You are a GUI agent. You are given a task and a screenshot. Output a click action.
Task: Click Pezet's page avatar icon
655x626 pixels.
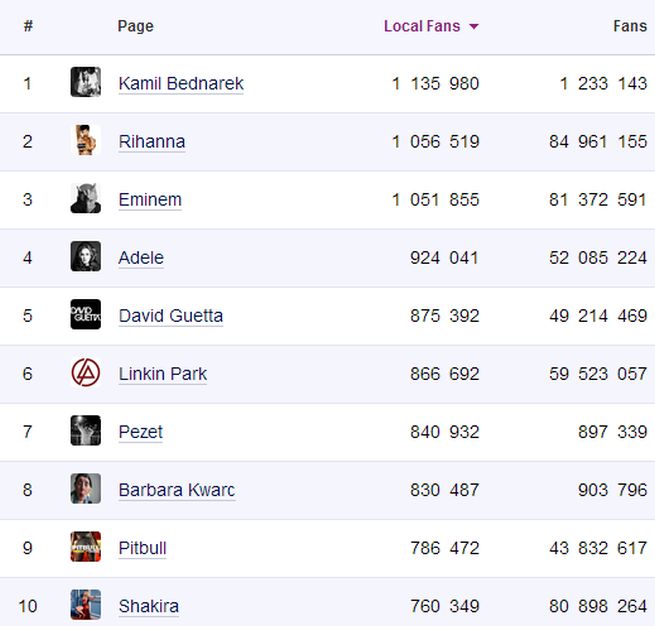(x=85, y=430)
